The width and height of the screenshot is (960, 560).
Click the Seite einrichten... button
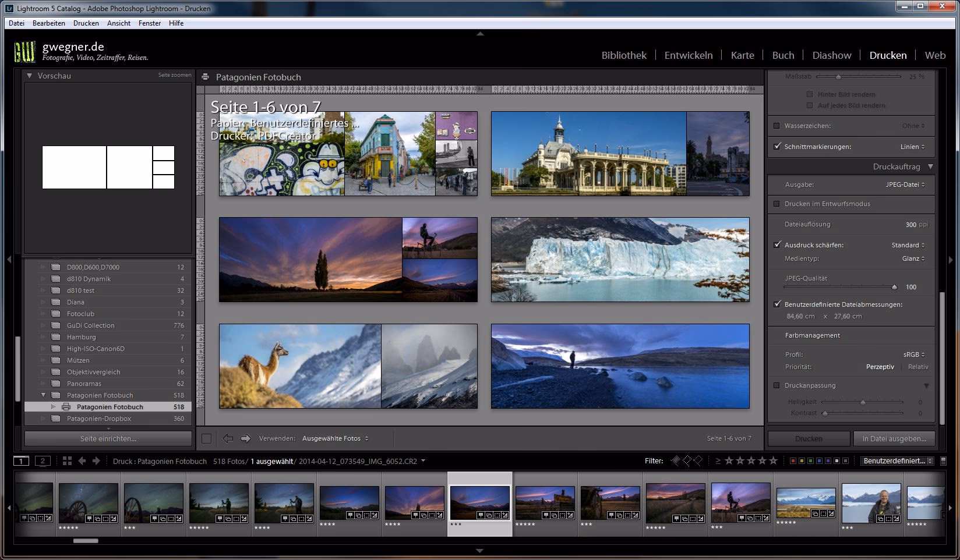pos(108,438)
